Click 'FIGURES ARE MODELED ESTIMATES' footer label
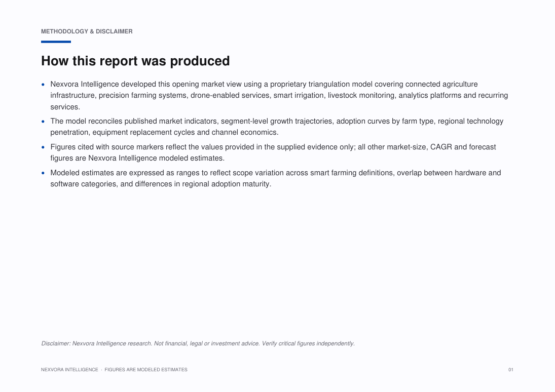 pyautogui.click(x=146, y=370)
